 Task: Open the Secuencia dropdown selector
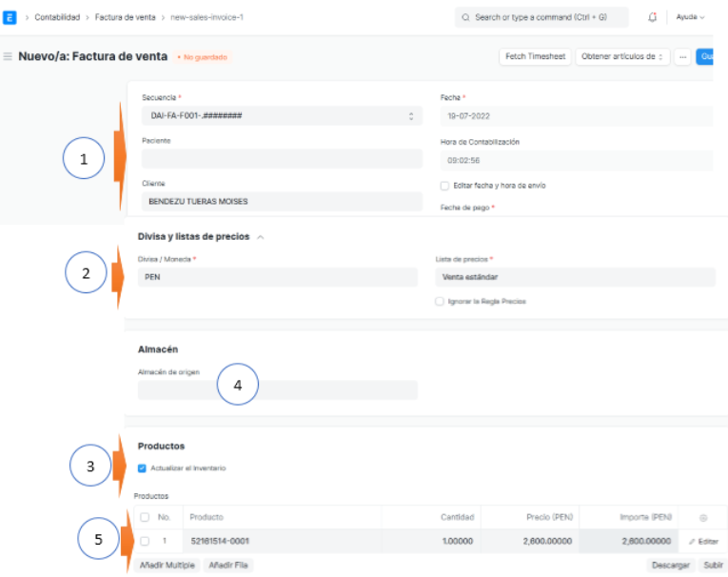281,115
